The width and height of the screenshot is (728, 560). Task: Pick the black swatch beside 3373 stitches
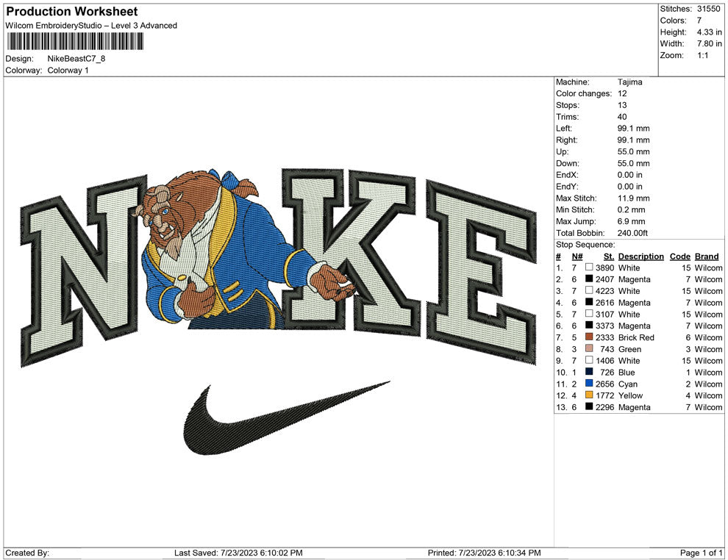click(x=589, y=326)
